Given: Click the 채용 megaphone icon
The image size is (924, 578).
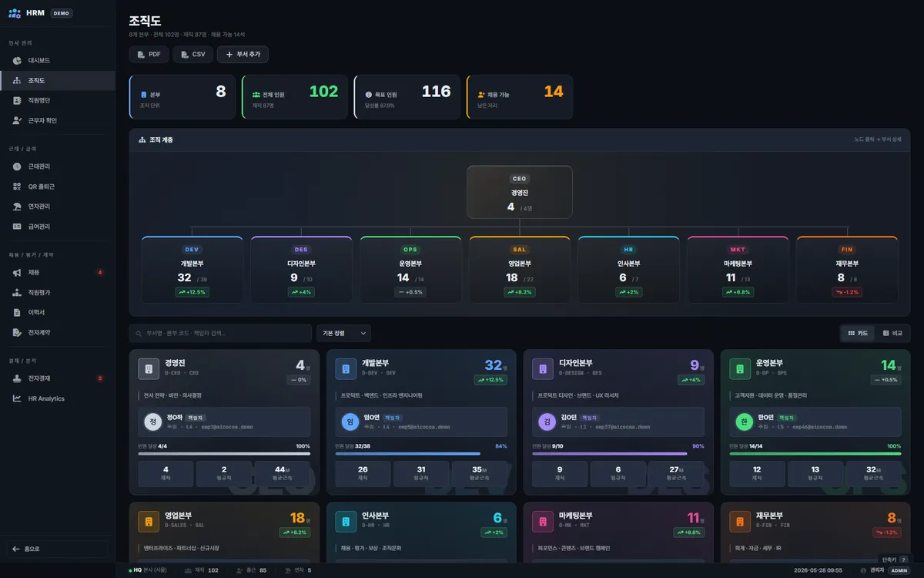Looking at the screenshot, I should pyautogui.click(x=17, y=272).
